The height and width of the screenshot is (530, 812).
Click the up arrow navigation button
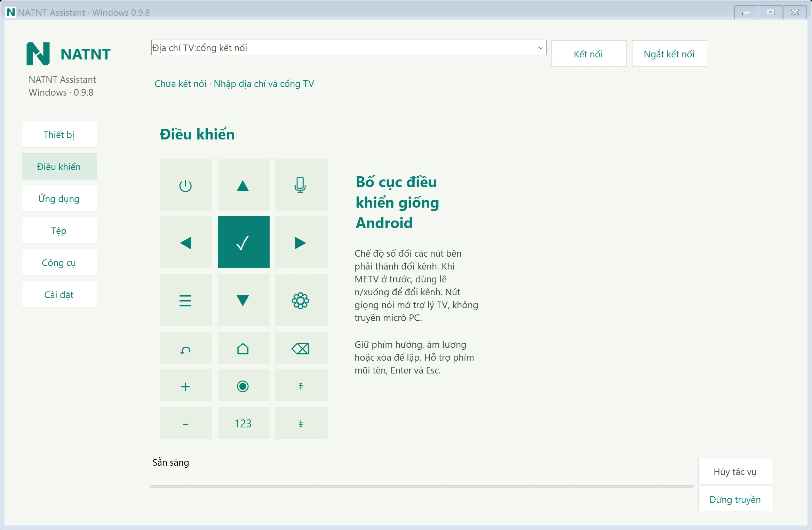[243, 185]
